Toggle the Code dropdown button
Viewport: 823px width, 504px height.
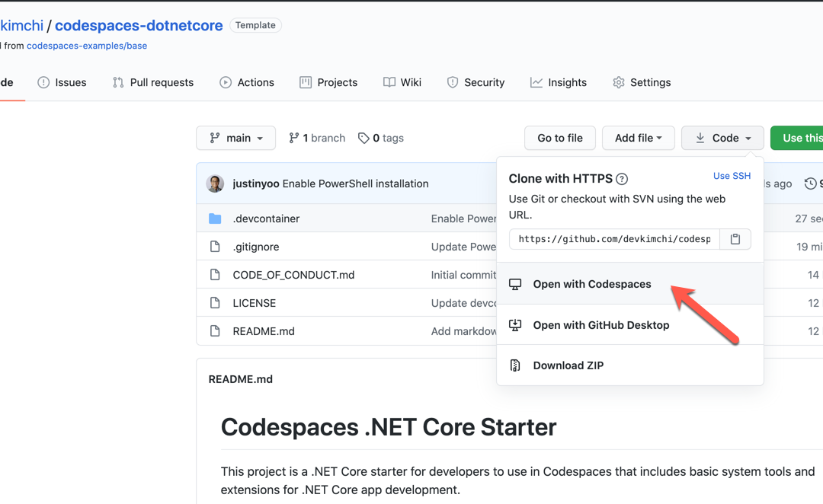tap(722, 138)
